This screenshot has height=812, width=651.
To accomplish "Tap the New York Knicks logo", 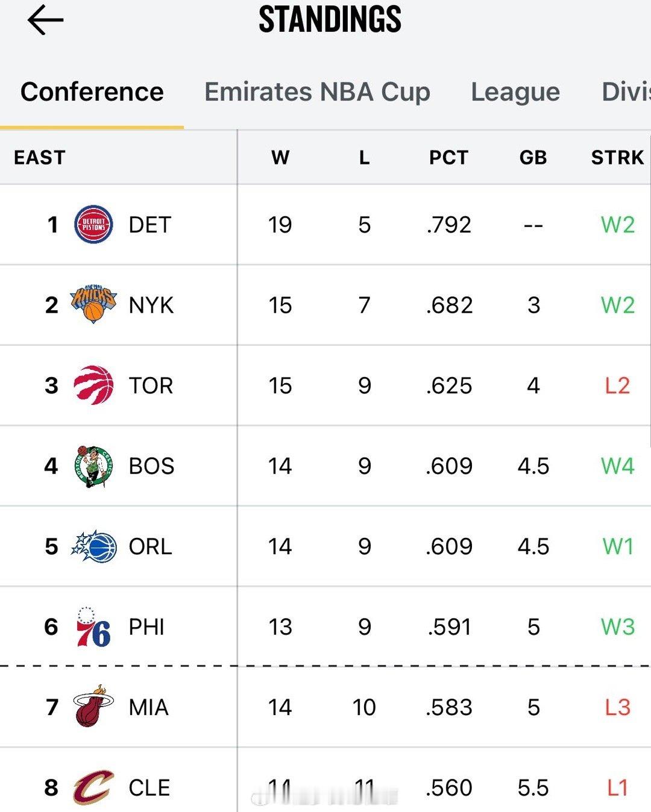I will (x=93, y=305).
